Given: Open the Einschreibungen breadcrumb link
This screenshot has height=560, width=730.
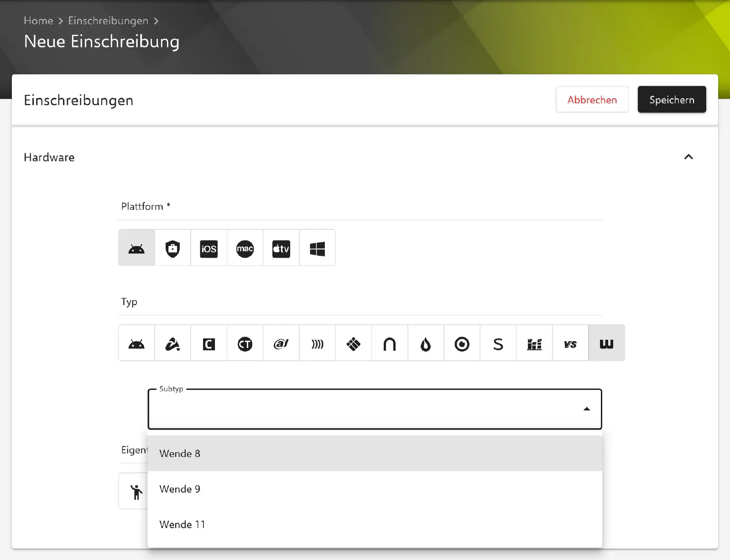Looking at the screenshot, I should coord(108,21).
